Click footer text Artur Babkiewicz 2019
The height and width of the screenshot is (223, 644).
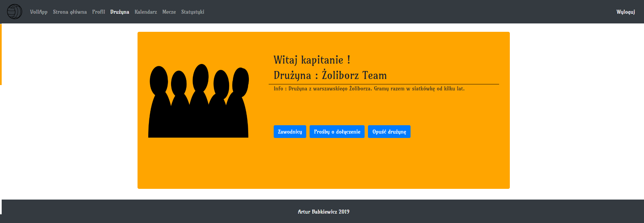click(324, 212)
